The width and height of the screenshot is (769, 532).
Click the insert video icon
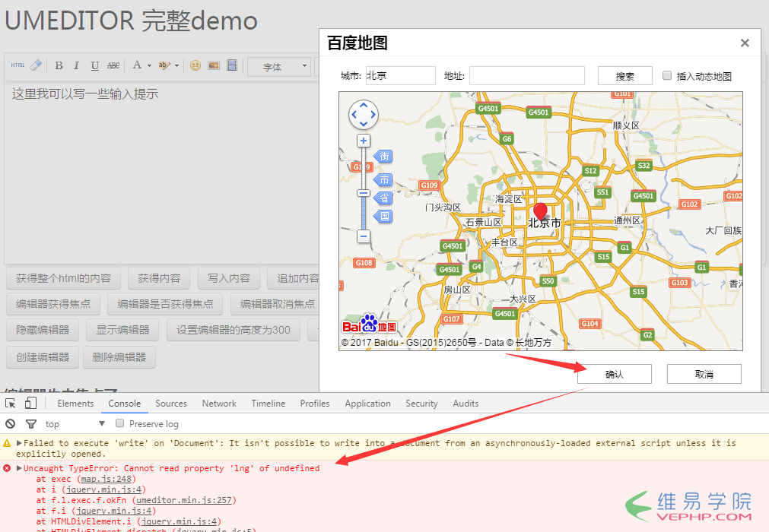pyautogui.click(x=232, y=65)
